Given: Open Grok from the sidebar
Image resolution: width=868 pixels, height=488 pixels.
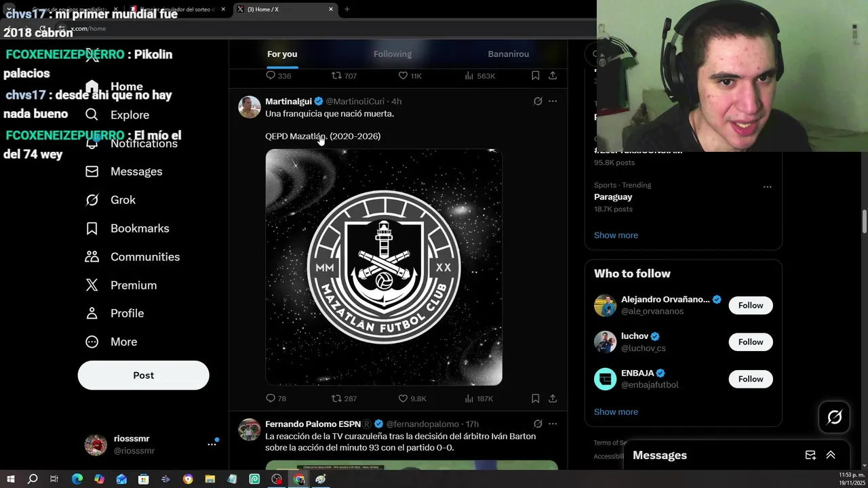Looking at the screenshot, I should point(110,200).
